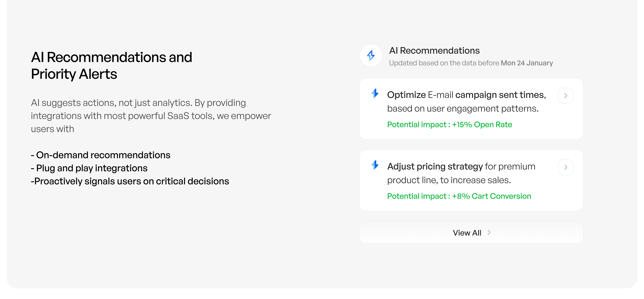Click the Plug and play integrations bullet
The height and width of the screenshot is (299, 644).
[x=89, y=168]
